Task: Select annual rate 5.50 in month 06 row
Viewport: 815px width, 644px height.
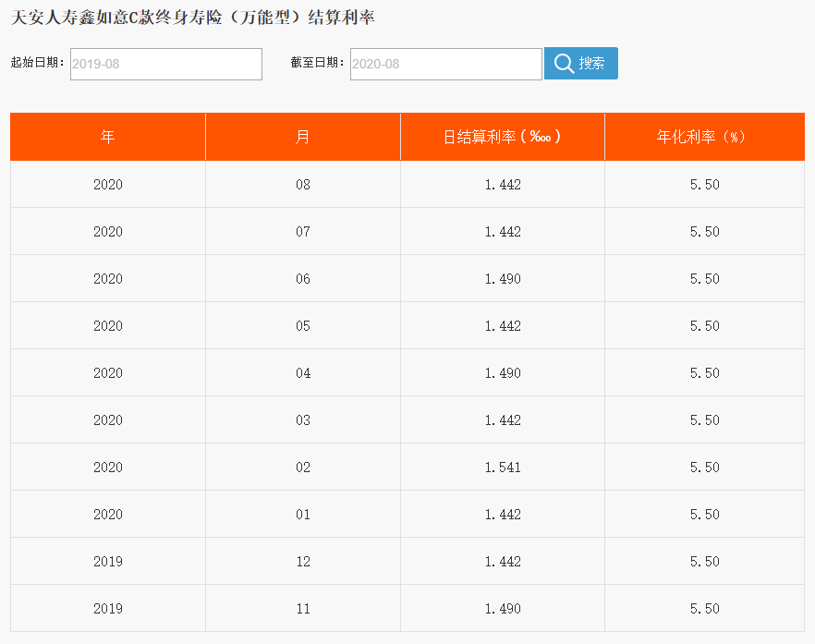Action: point(705,279)
